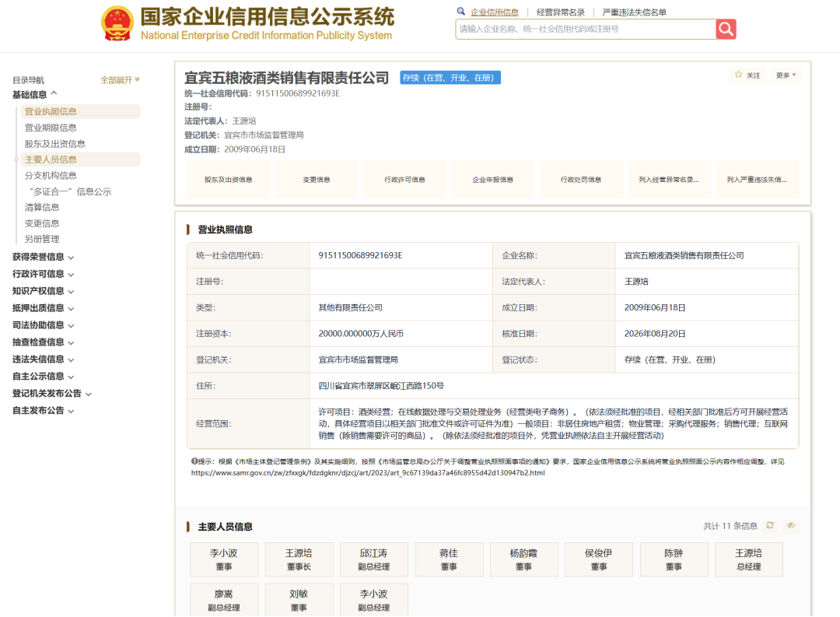
Task: Expand all via 全部展开
Action: 120,80
